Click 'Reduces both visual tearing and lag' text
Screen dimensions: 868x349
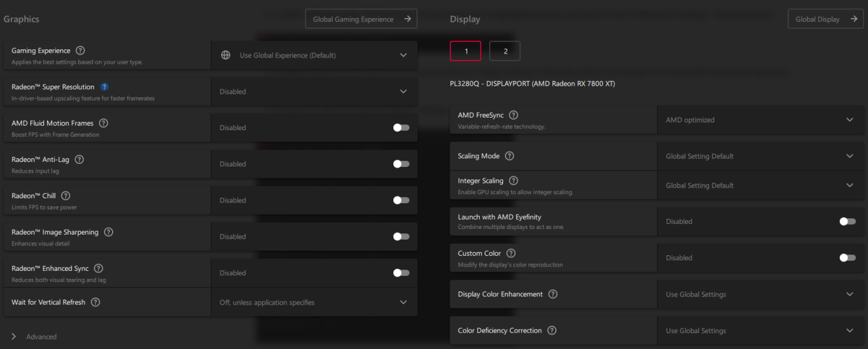58,280
